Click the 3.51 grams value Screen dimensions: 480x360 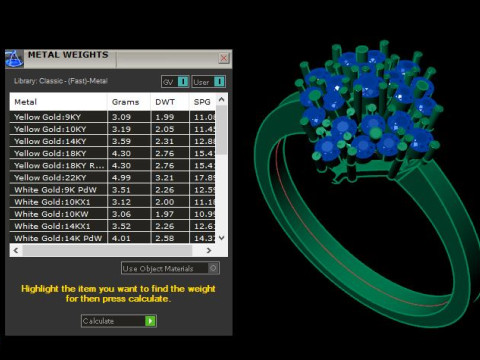pyautogui.click(x=121, y=190)
